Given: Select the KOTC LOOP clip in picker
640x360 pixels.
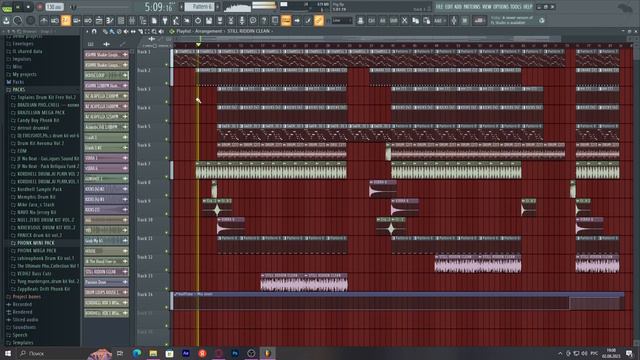Looking at the screenshot, I should 106,75.
